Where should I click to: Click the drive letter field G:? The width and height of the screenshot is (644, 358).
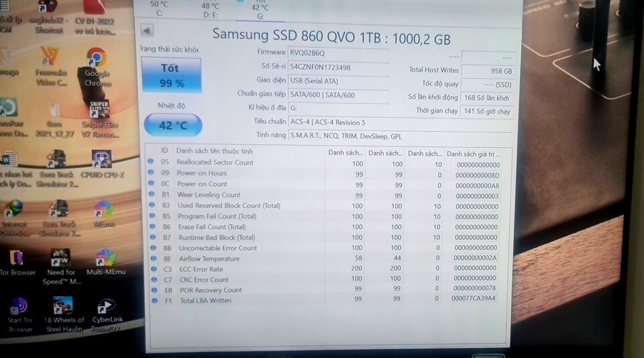click(339, 108)
